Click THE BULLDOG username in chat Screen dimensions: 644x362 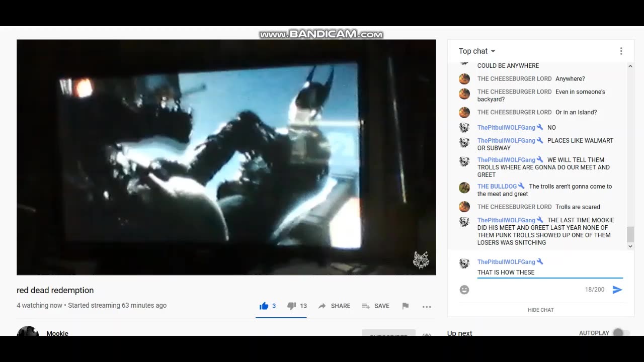[x=497, y=187]
